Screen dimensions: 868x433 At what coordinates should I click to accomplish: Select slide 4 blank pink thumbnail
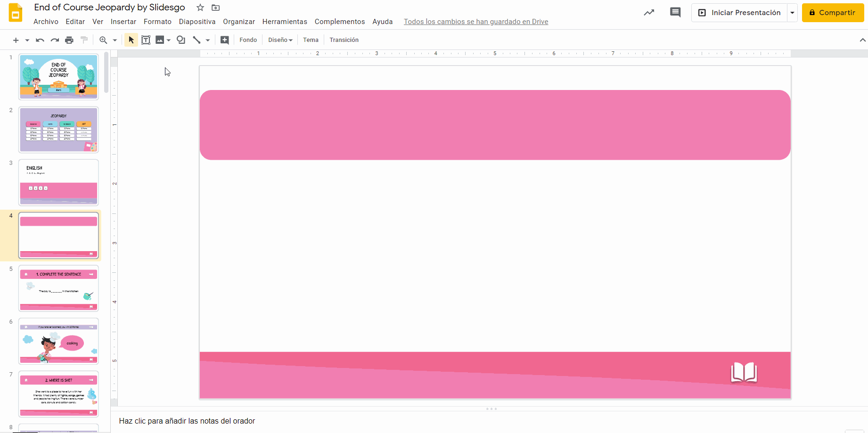point(58,236)
